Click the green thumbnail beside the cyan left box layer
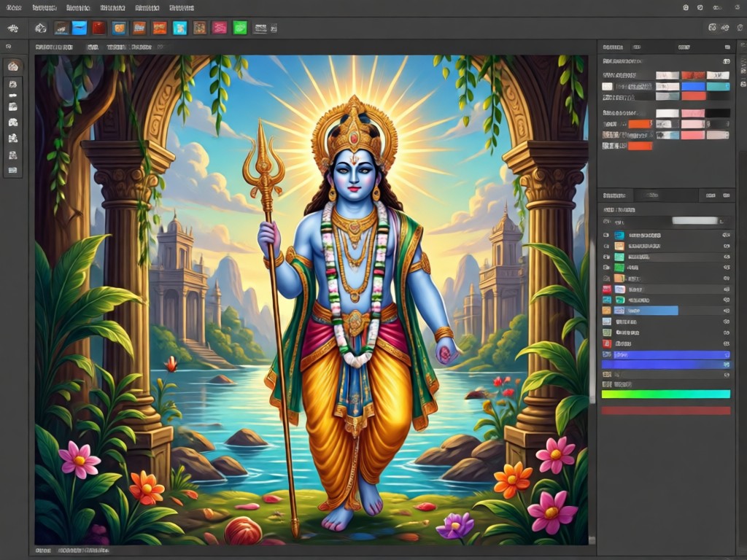This screenshot has height=560, width=747. click(620, 300)
